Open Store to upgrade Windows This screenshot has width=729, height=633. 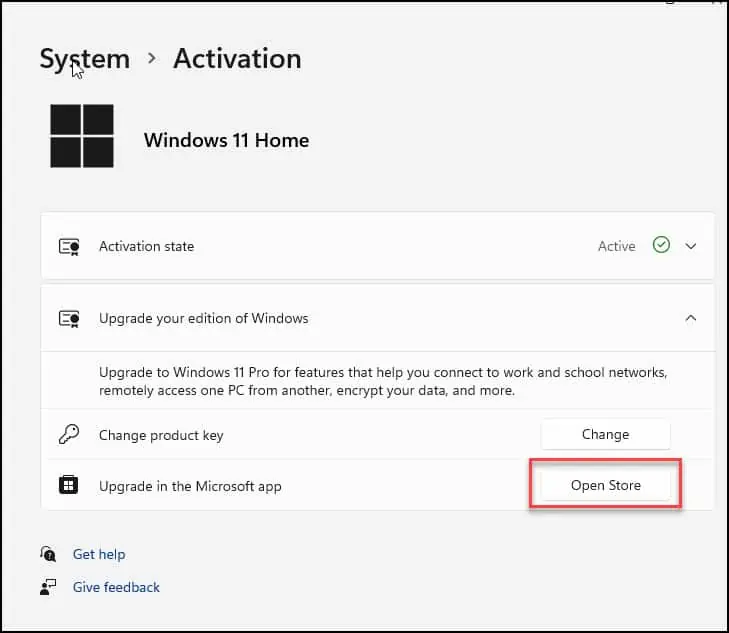pos(606,485)
